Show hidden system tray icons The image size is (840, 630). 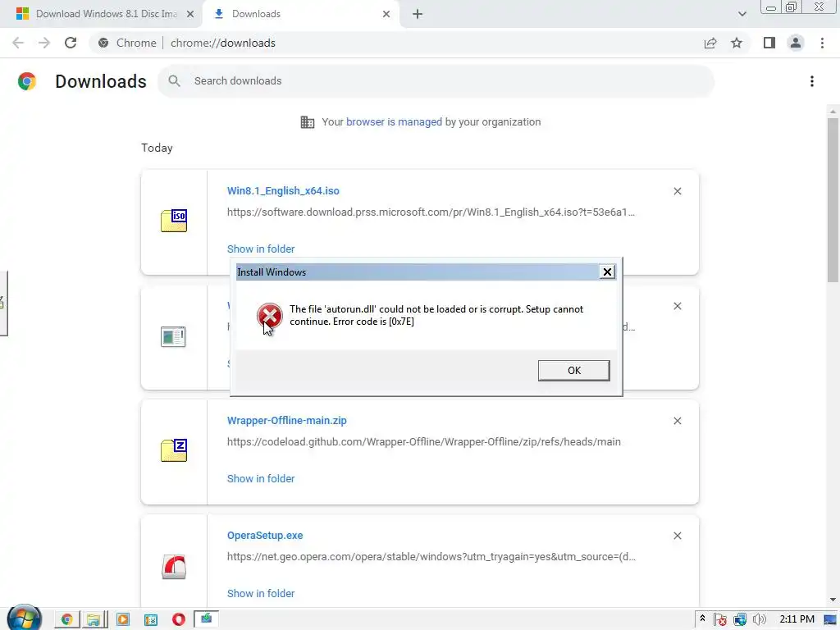tap(702, 619)
